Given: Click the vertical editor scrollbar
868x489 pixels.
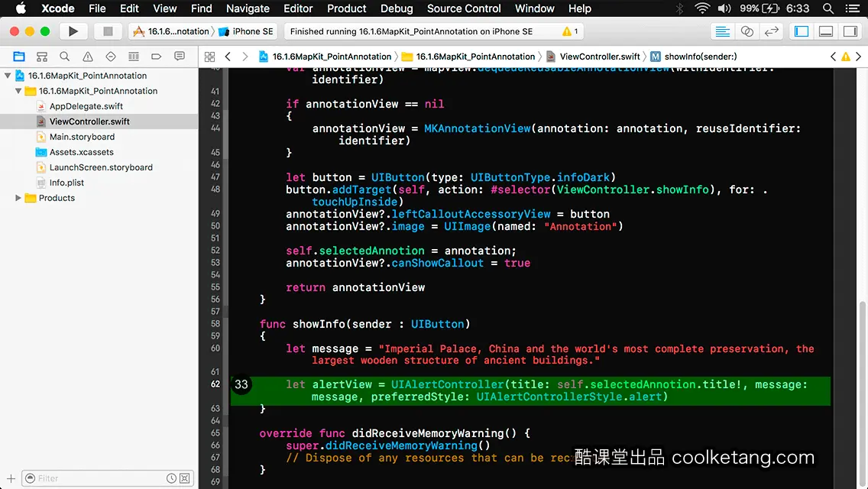Looking at the screenshot, I should tap(863, 394).
